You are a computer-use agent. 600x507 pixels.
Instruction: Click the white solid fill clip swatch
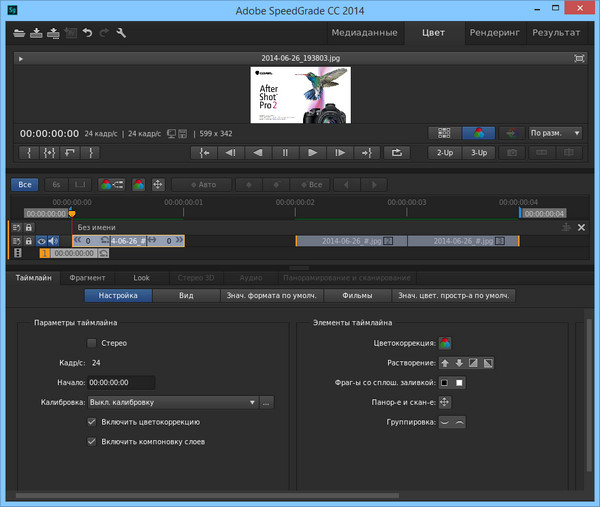pos(460,382)
